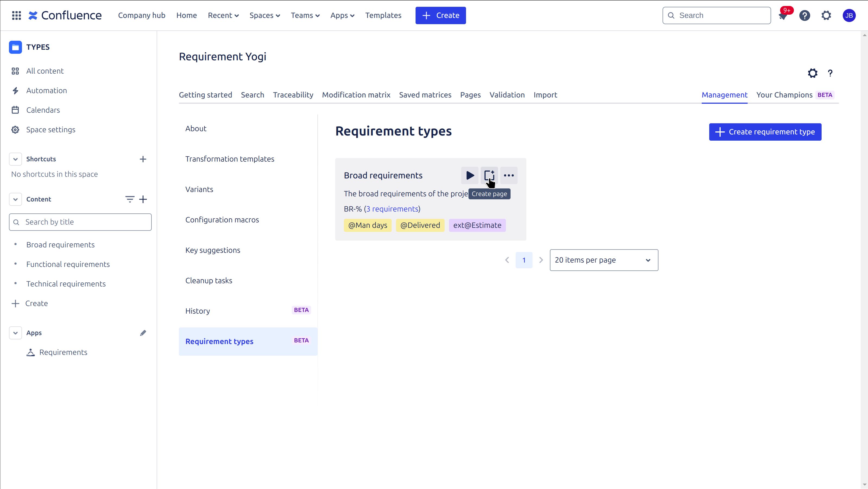Image resolution: width=868 pixels, height=489 pixels.
Task: Add a shortcut with the plus icon
Action: [x=143, y=159]
